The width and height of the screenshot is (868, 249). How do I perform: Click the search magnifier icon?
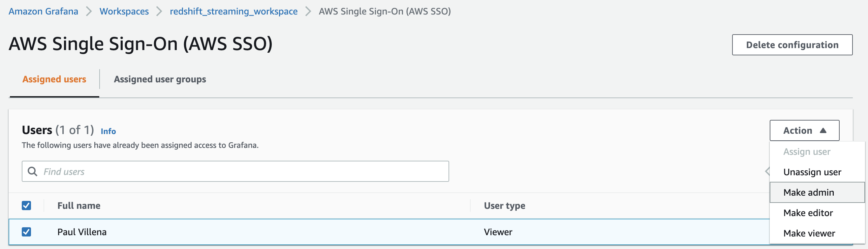click(32, 172)
